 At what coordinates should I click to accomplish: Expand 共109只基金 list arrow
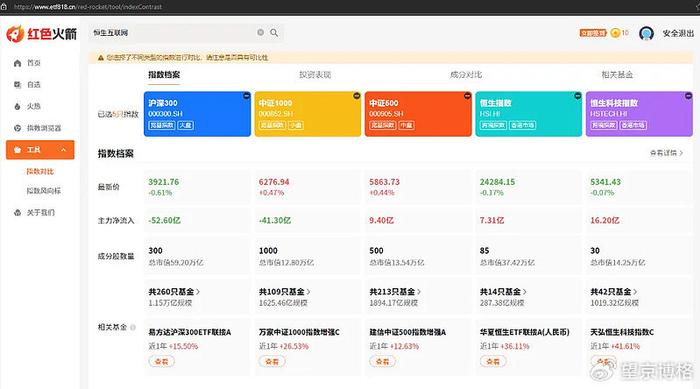coord(308,292)
